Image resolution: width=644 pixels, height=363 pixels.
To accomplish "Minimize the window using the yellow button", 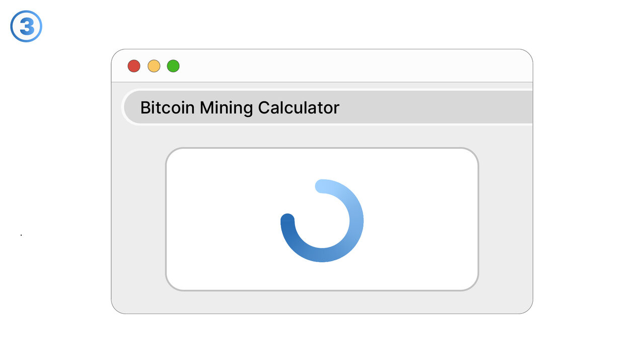I will tap(154, 66).
